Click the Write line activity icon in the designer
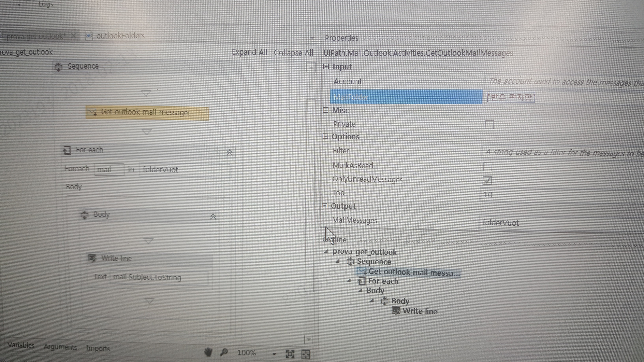 92,258
